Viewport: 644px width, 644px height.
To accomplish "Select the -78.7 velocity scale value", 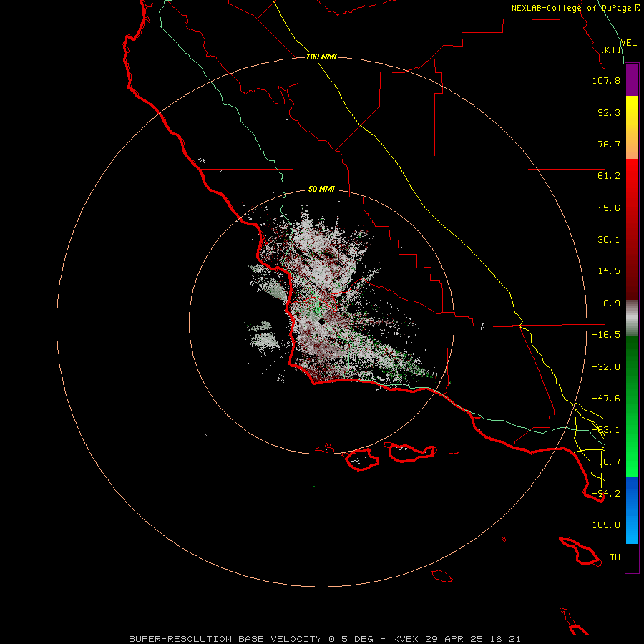I will (606, 462).
